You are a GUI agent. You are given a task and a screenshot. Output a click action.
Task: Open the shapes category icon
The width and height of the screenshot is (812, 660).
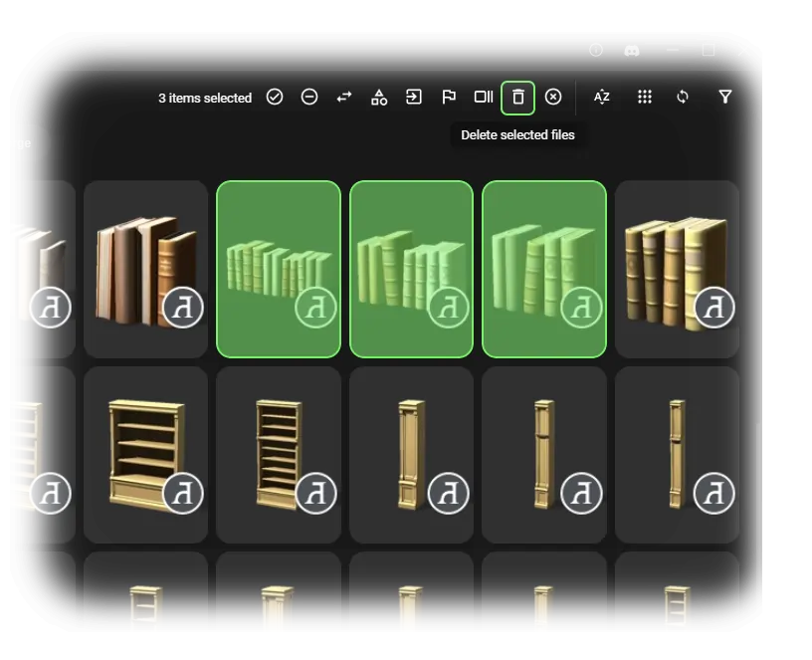point(379,97)
